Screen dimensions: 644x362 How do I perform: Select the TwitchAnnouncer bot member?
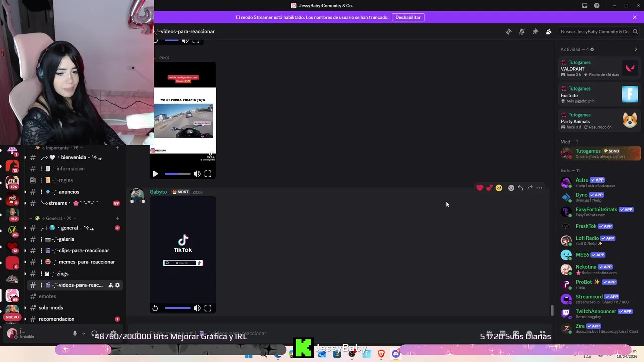click(600, 313)
